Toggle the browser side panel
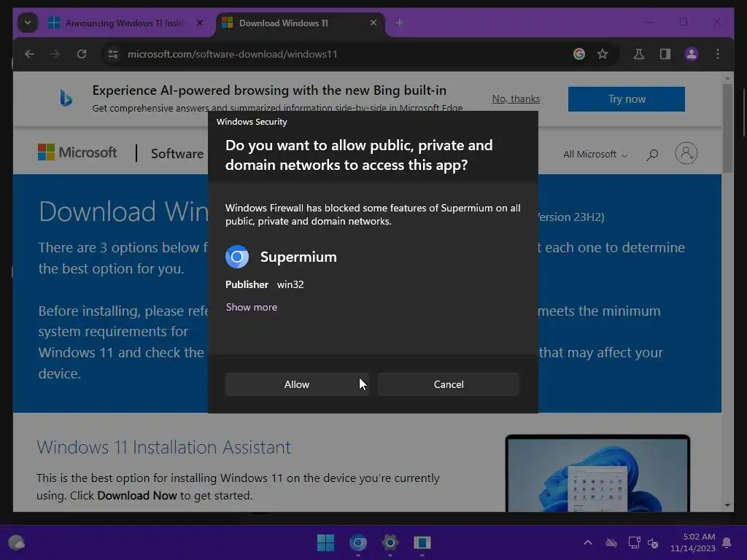747x560 pixels. click(665, 54)
